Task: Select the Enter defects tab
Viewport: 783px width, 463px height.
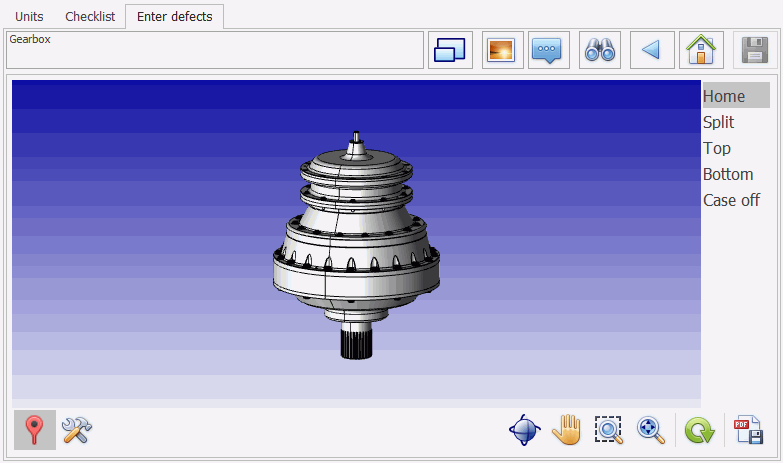Action: coord(174,16)
